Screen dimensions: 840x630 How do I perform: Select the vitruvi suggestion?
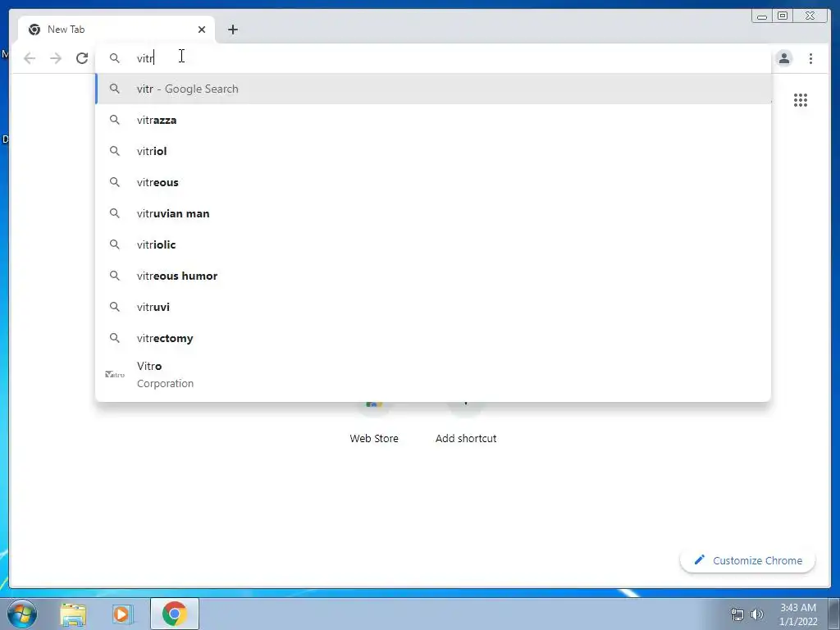coord(433,307)
